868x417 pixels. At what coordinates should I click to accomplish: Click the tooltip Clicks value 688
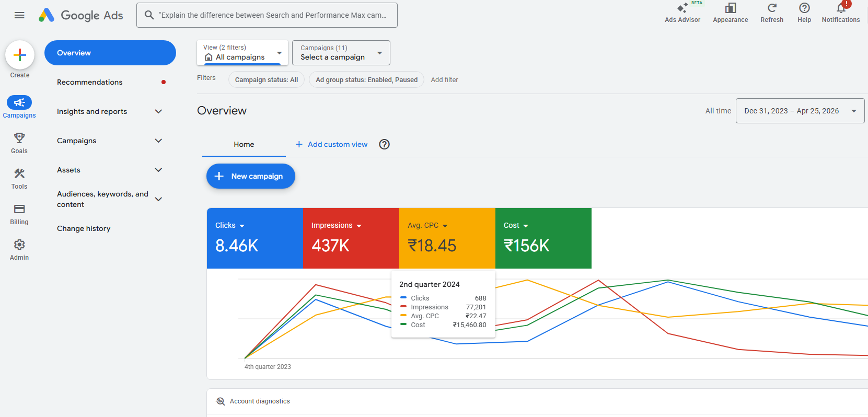click(x=481, y=298)
